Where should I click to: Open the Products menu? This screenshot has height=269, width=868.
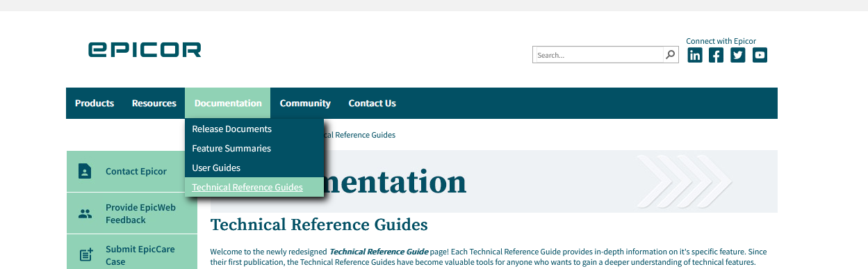coord(95,103)
